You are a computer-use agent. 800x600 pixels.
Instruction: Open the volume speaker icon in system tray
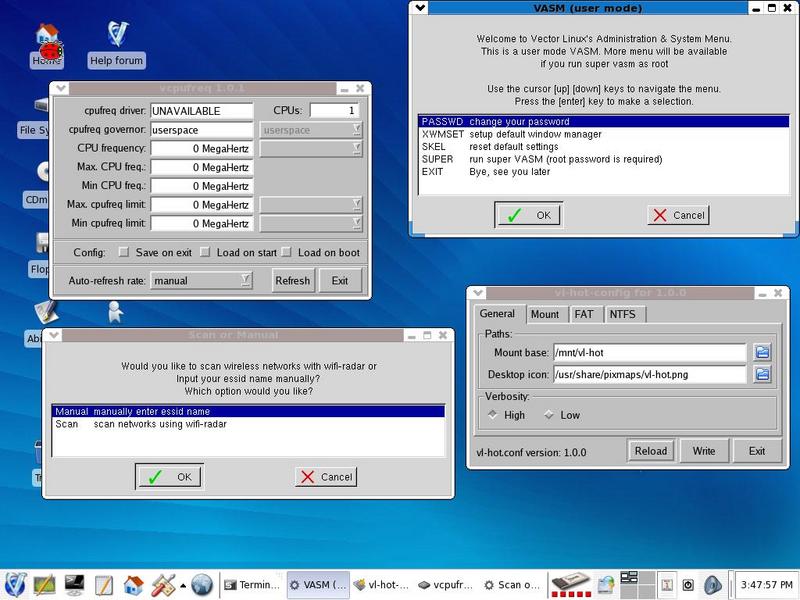click(713, 584)
